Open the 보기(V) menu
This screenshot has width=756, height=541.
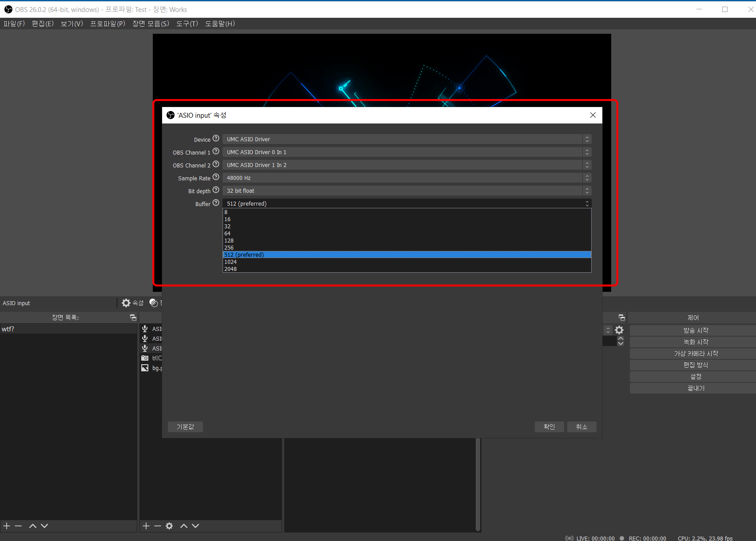click(72, 24)
